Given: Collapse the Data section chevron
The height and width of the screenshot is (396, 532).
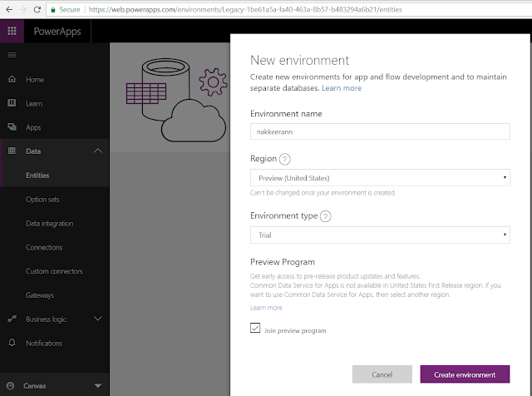Looking at the screenshot, I should coord(98,151).
